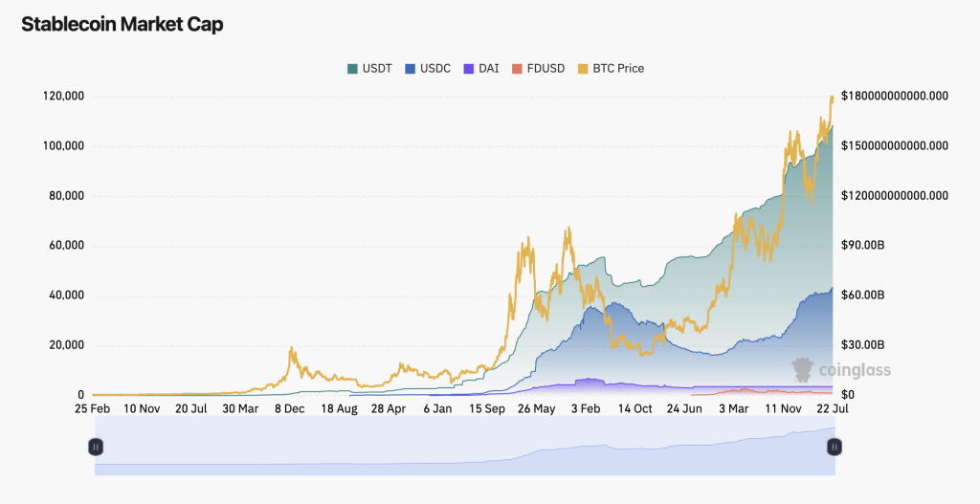Click the 11 Nov date label

pyautogui.click(x=783, y=409)
